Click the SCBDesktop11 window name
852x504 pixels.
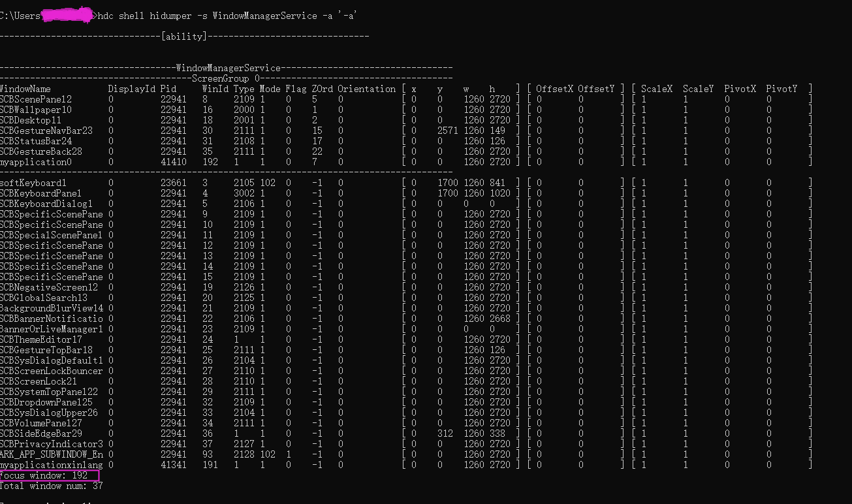31,120
